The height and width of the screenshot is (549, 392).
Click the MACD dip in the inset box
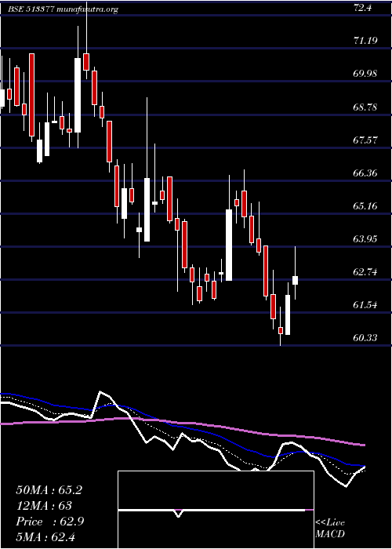(x=179, y=513)
